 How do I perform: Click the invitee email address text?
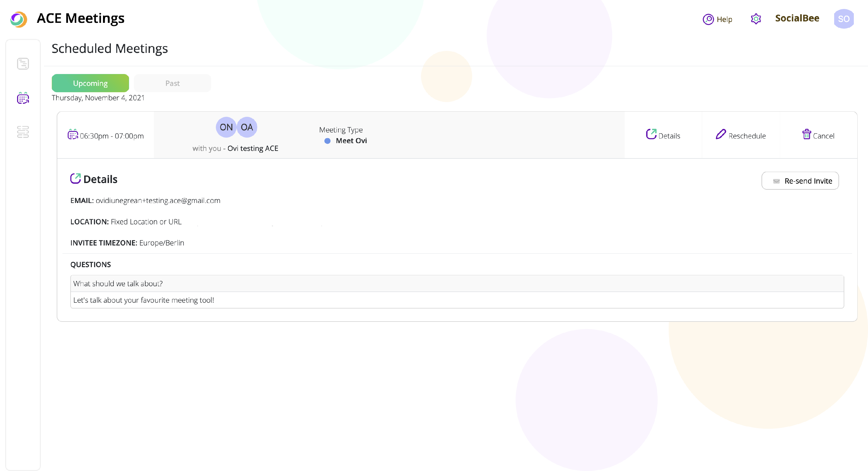tap(158, 201)
